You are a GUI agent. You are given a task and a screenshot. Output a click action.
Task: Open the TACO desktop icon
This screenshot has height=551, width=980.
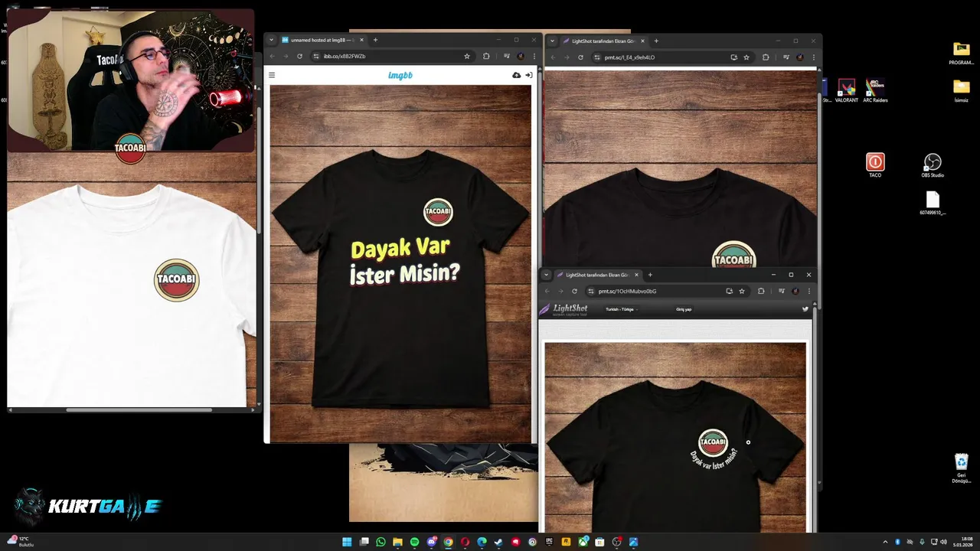tap(875, 165)
